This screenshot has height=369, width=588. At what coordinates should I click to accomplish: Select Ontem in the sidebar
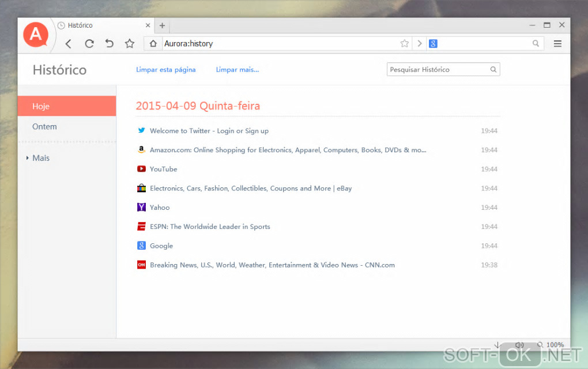pos(67,127)
